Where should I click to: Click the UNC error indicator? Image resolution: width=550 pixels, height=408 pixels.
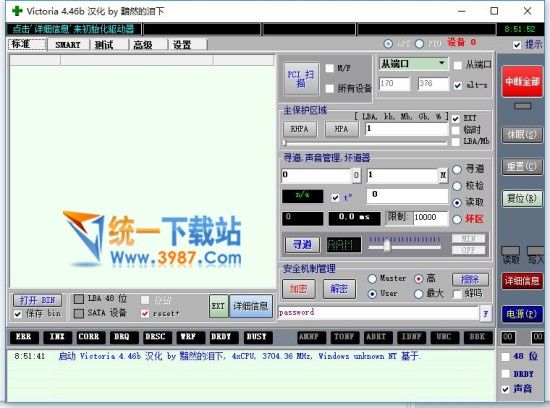pyautogui.click(x=444, y=337)
